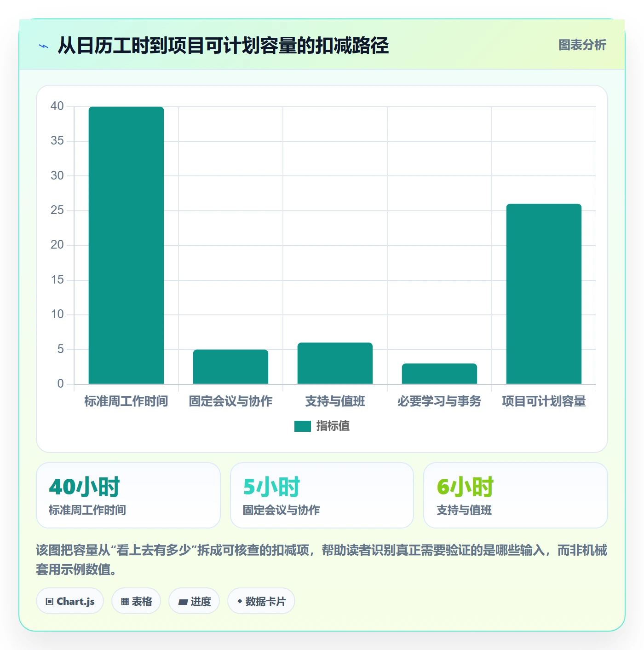Viewport: 644px width, 650px height.
Task: Click the description paragraph starting with 该图把容量
Action: (x=322, y=560)
